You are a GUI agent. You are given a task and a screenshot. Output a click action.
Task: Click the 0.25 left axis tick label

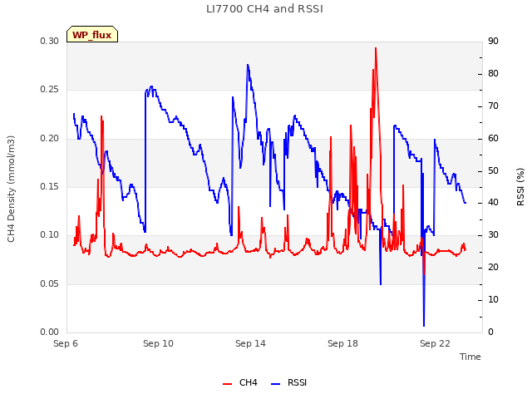(50, 90)
